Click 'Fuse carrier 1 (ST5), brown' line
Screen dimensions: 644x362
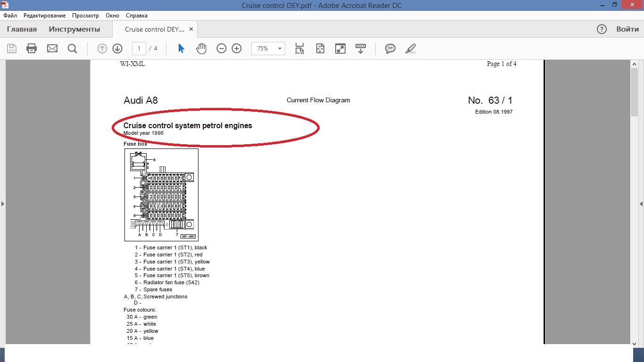172,275
